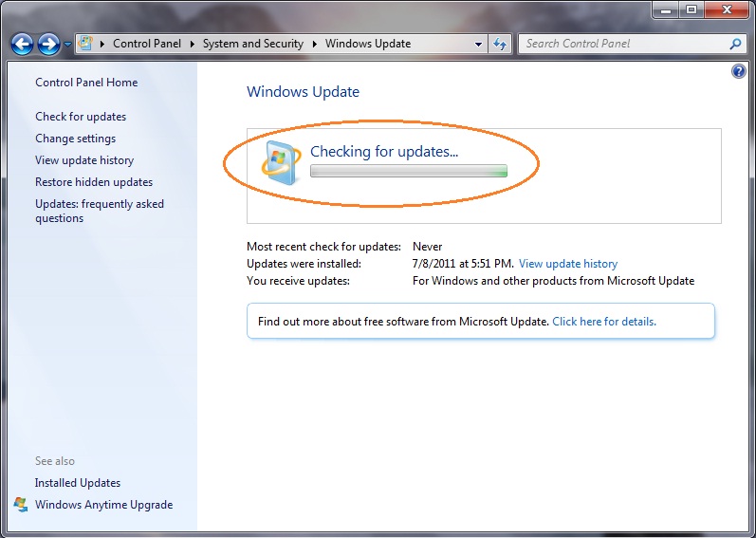Open Restore hidden updates

tap(94, 182)
